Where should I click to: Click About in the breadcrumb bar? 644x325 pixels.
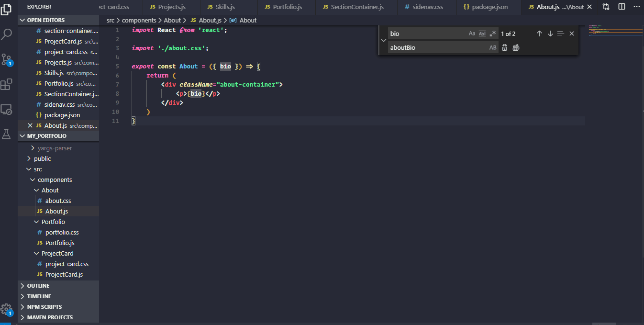point(172,20)
